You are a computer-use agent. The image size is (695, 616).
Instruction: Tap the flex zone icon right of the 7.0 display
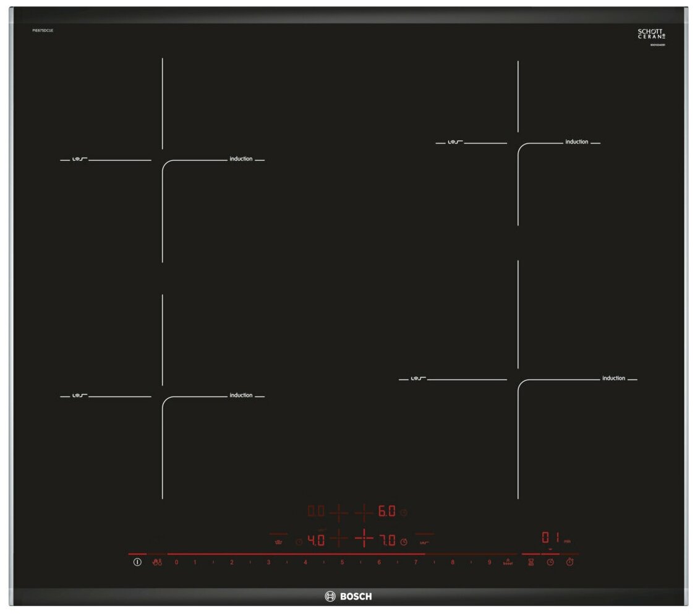click(x=424, y=542)
